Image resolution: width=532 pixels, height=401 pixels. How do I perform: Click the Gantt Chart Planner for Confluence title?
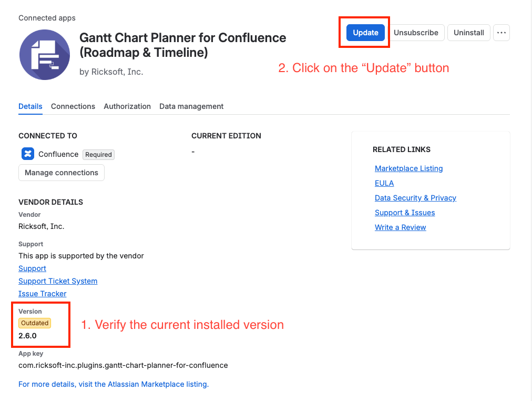[182, 45]
